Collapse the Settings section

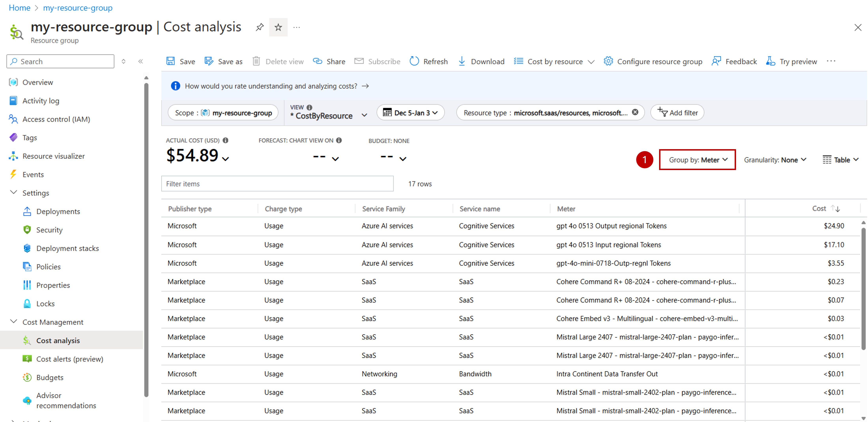point(13,193)
